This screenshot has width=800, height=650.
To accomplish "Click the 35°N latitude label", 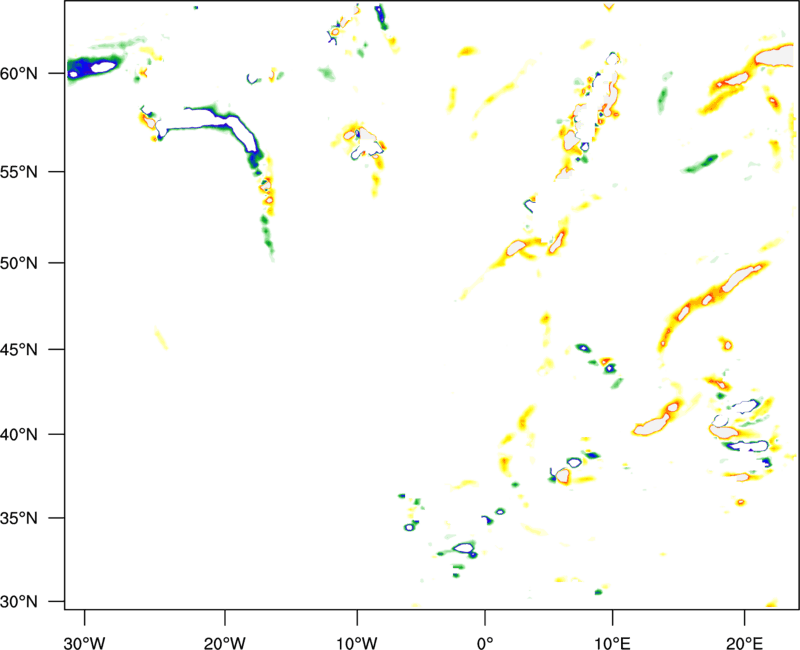I will click(x=19, y=518).
